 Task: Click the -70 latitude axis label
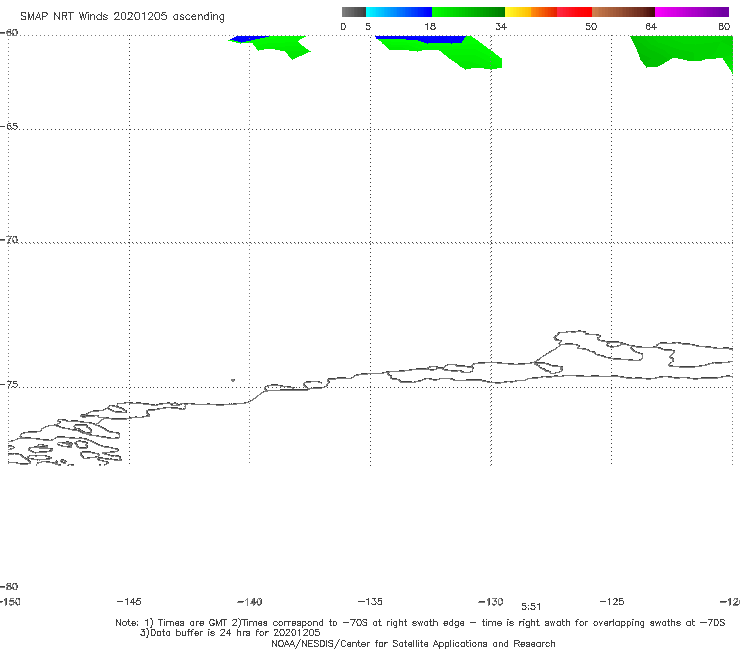point(9,240)
